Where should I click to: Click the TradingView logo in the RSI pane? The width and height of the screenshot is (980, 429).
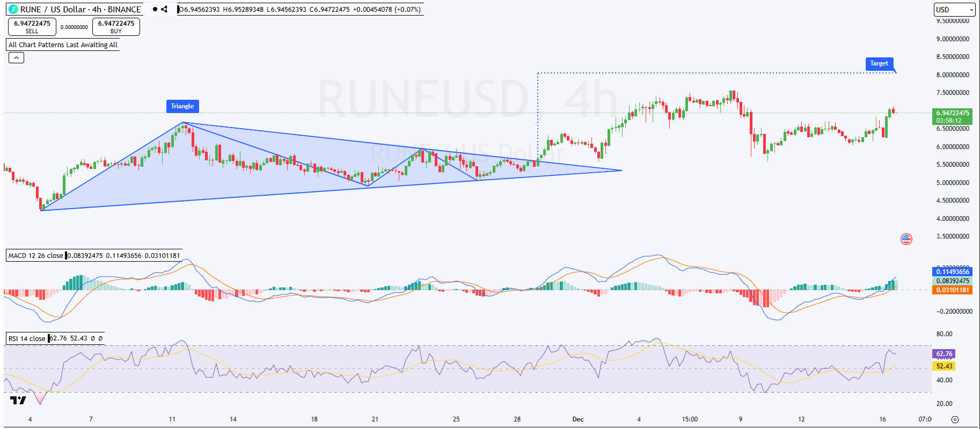click(18, 400)
